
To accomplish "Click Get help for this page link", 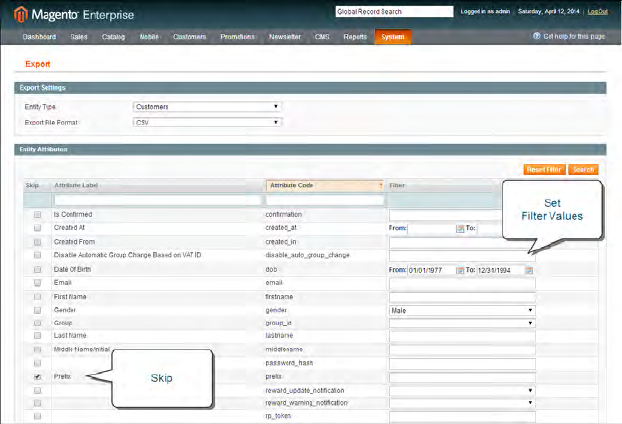I will pyautogui.click(x=574, y=36).
